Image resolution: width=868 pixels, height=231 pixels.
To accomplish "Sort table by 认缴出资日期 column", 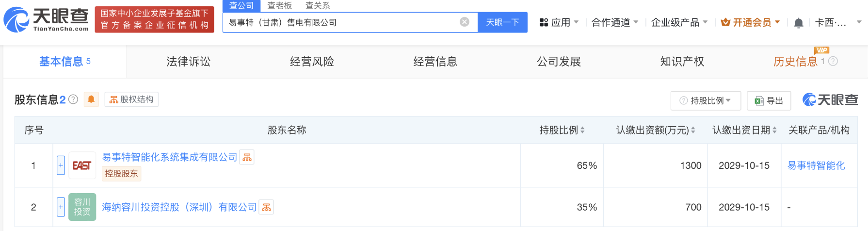I will pos(774,130).
